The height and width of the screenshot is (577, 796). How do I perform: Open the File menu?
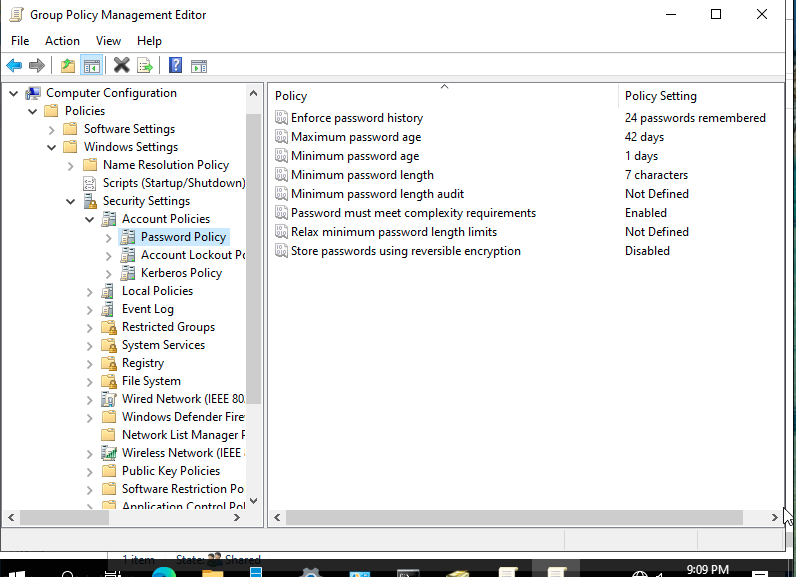(20, 41)
